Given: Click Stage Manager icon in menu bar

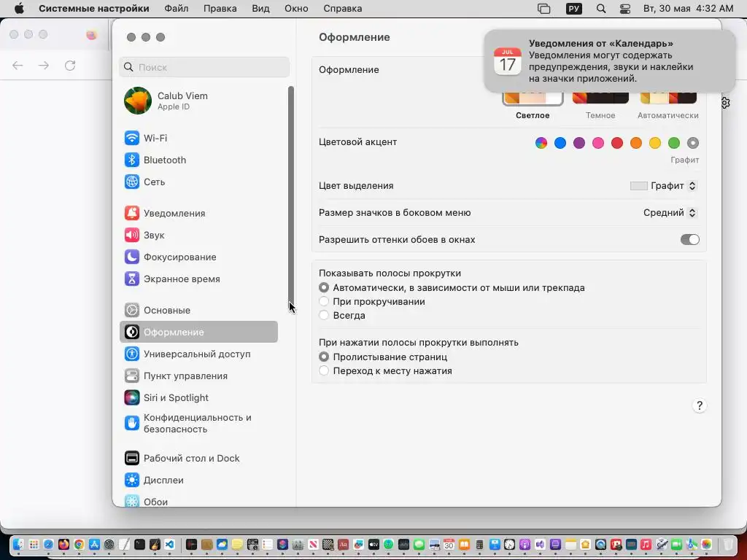Looking at the screenshot, I should point(543,9).
